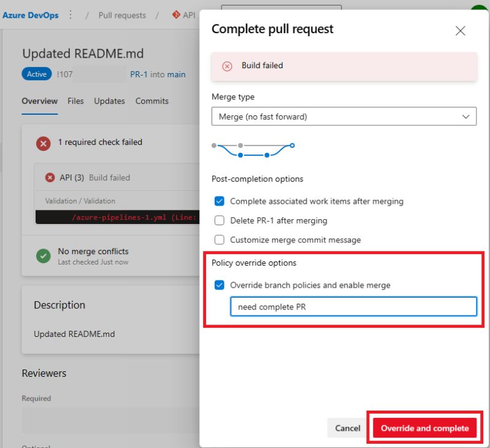Switch to the Overview tab
This screenshot has height=448, width=490.
point(40,101)
